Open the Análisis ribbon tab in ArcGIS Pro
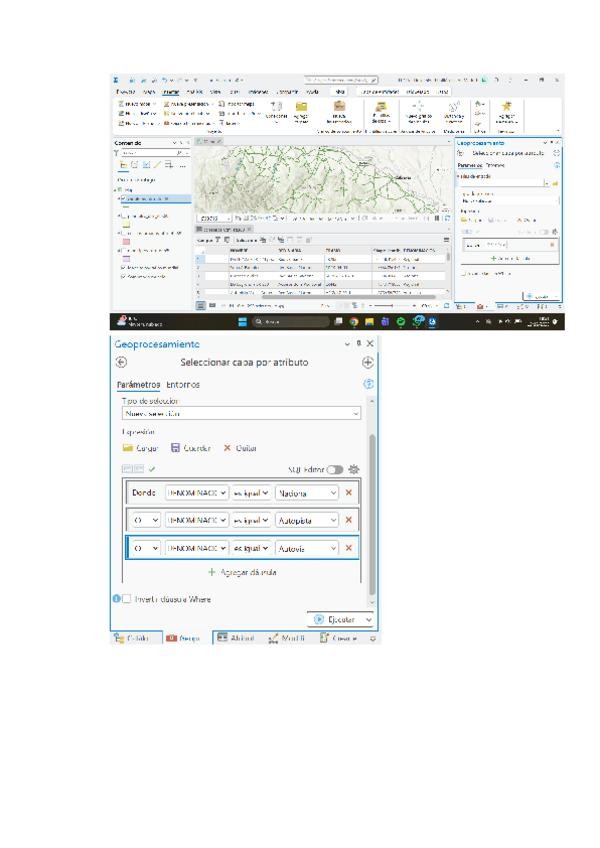 195,92
